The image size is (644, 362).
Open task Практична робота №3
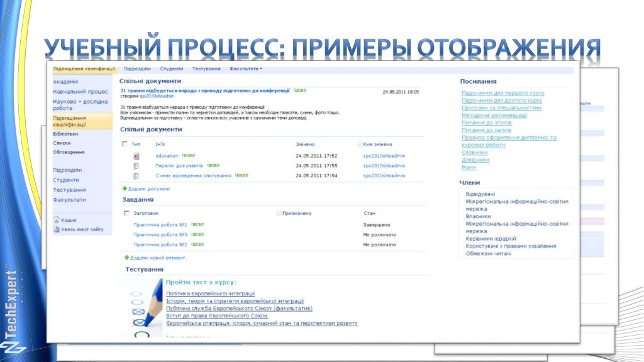(160, 235)
